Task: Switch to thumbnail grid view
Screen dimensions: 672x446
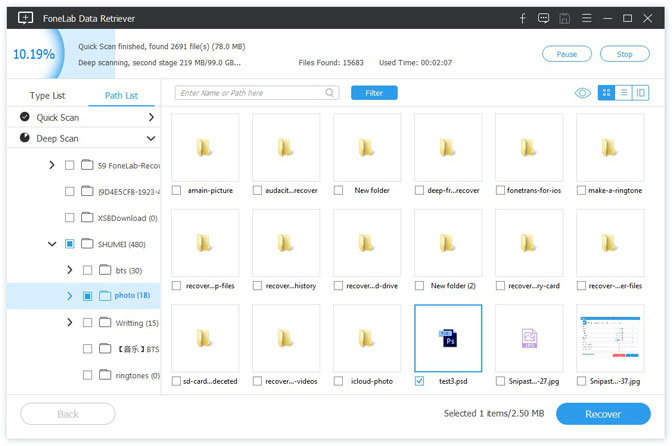Action: 606,93
